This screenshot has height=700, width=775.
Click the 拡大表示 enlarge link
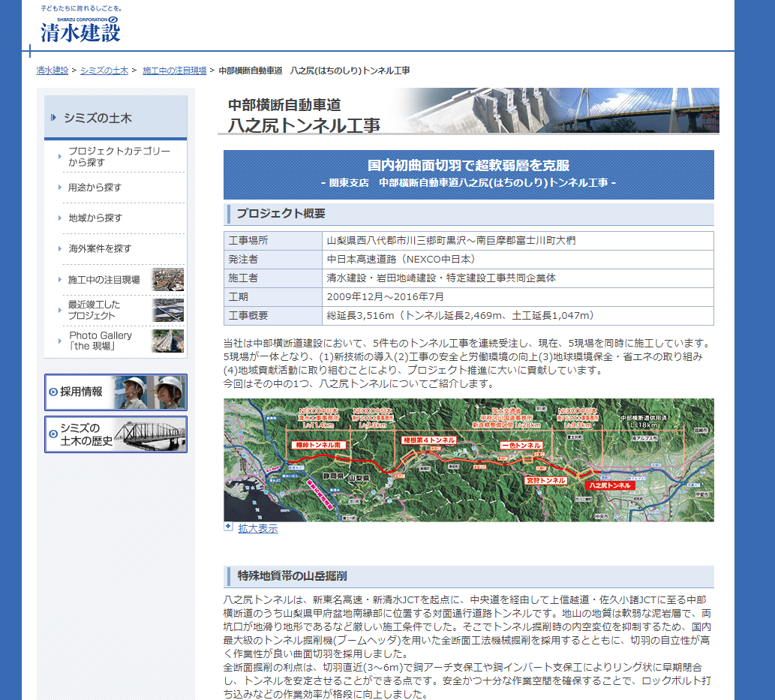pyautogui.click(x=258, y=528)
